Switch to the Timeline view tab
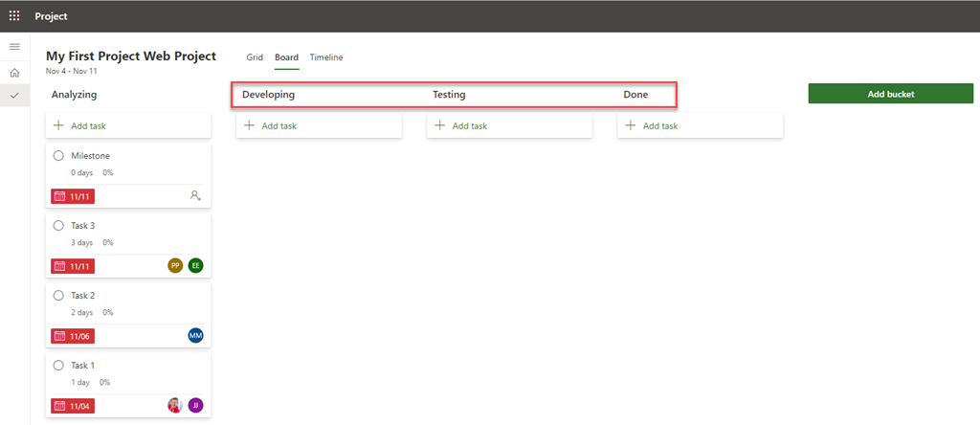 [x=325, y=57]
